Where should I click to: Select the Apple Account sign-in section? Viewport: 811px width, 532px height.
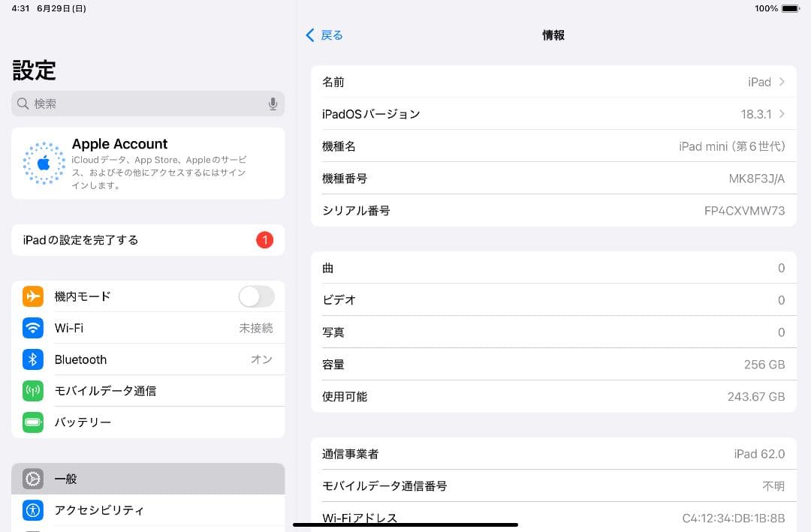[x=148, y=163]
